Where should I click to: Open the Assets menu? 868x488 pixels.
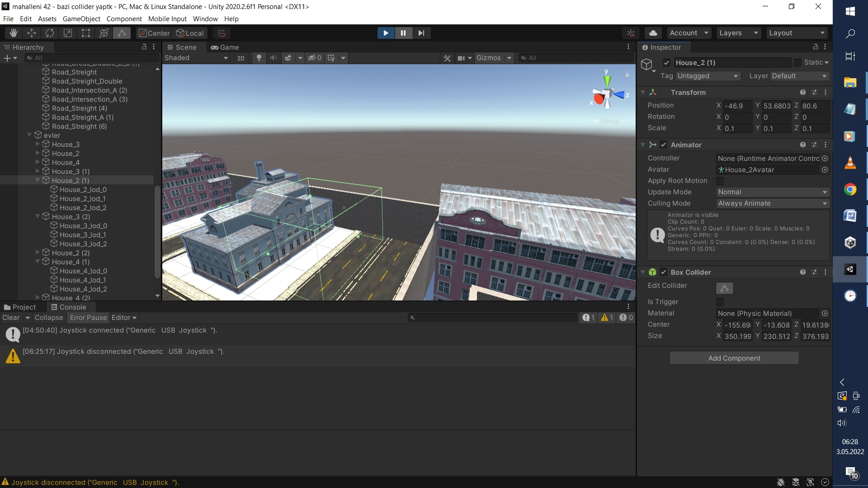pos(47,19)
